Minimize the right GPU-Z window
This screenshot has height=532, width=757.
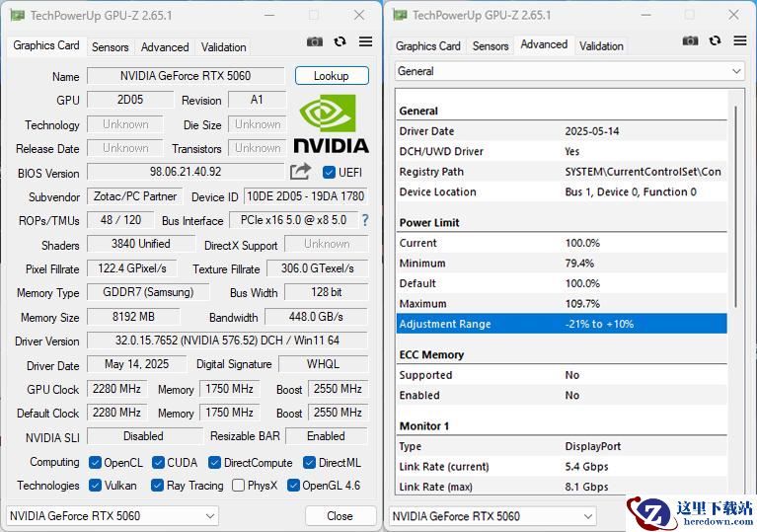pos(645,15)
